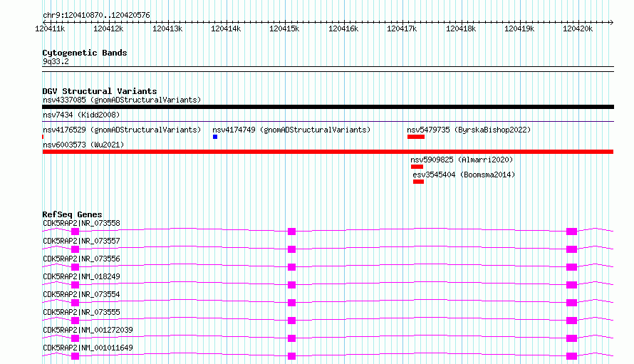Click the leftmost exon of NM_018249
This screenshot has width=634, height=364.
coord(76,285)
